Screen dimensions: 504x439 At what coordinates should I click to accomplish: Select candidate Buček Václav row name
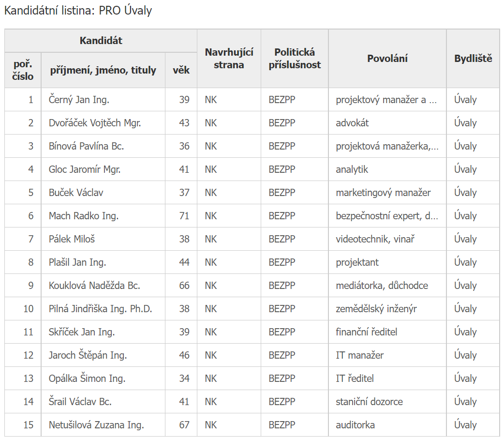[76, 193]
